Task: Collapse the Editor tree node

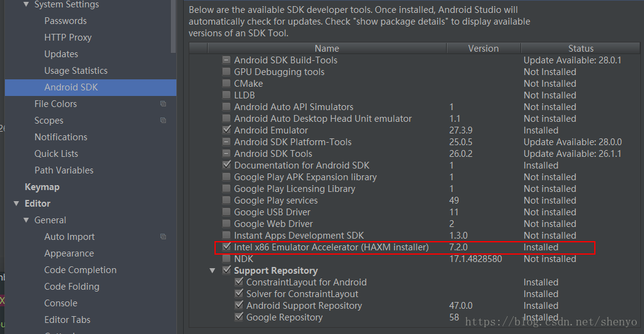Action: (x=17, y=204)
